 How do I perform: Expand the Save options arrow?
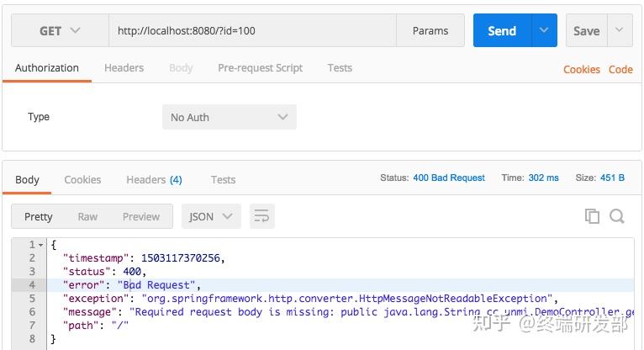click(x=620, y=31)
